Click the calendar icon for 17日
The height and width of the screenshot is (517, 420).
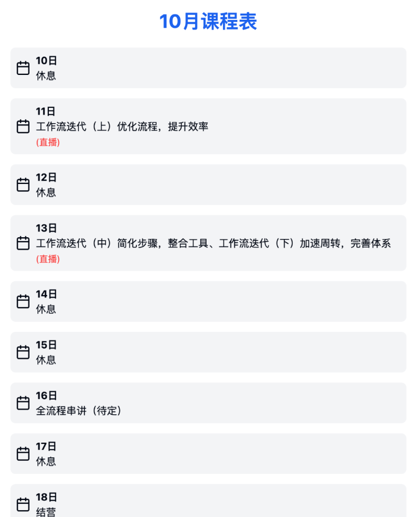[x=23, y=453]
